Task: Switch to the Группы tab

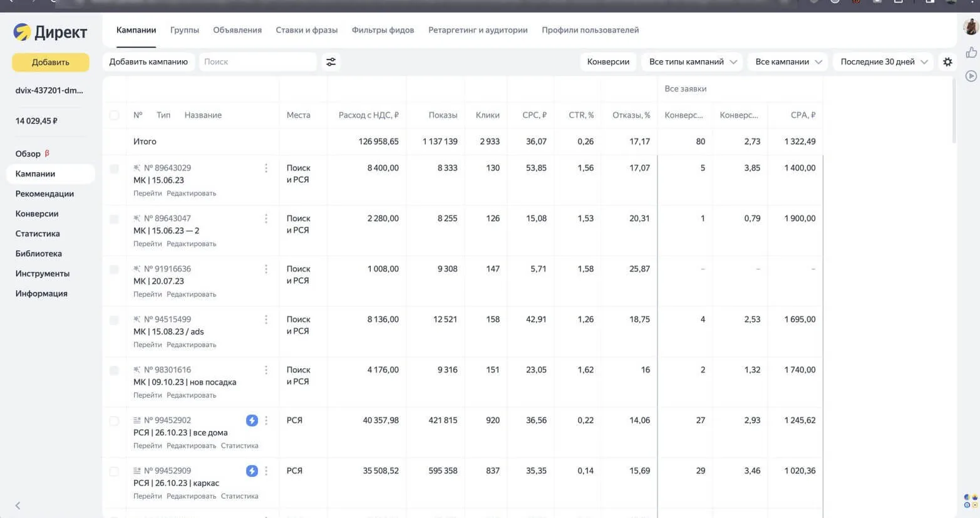Action: click(185, 30)
